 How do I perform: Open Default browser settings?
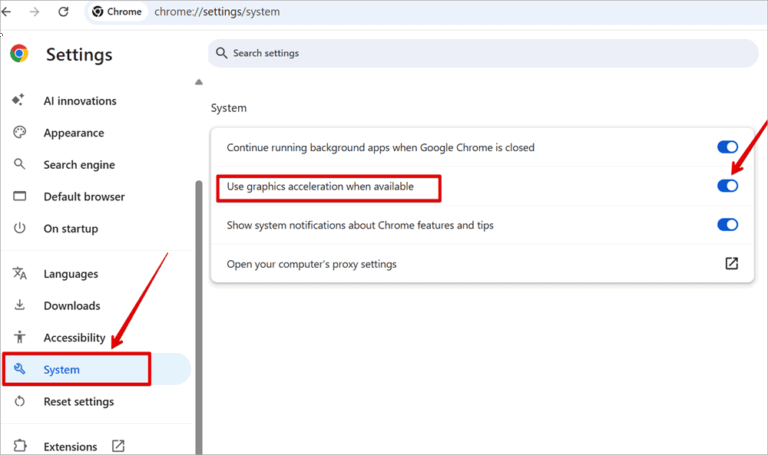point(84,197)
